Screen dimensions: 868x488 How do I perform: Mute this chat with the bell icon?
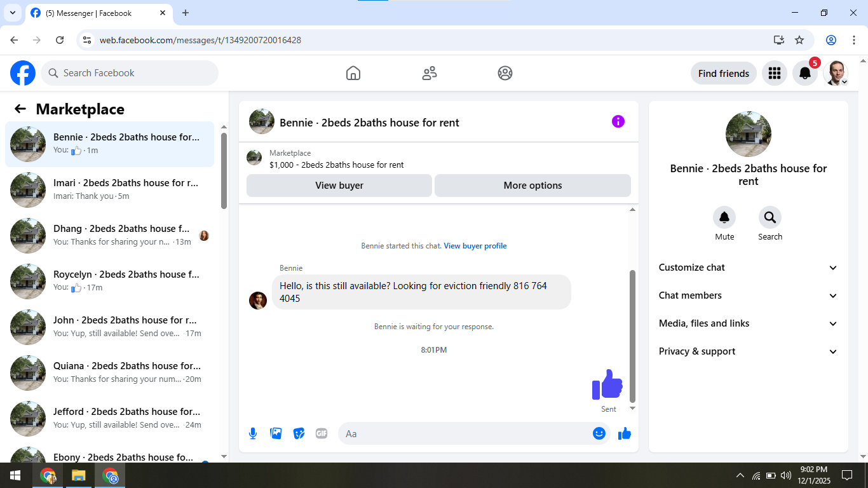724,218
